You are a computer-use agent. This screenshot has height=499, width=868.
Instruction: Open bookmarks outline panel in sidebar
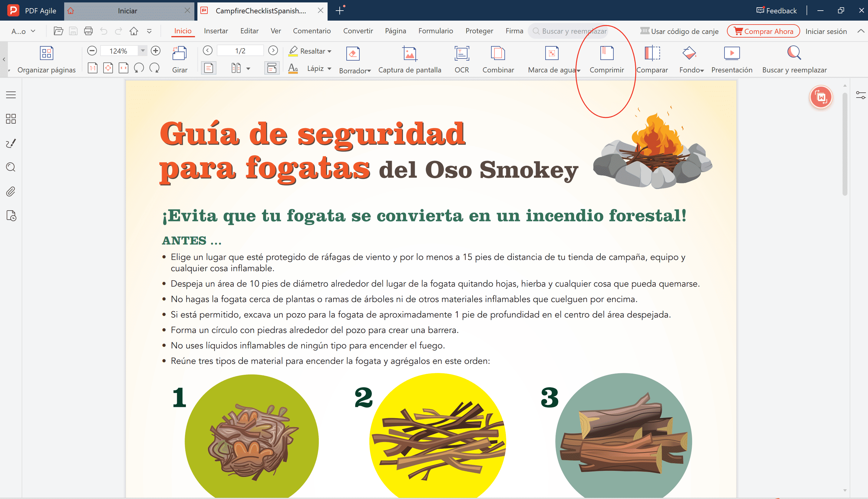point(11,95)
